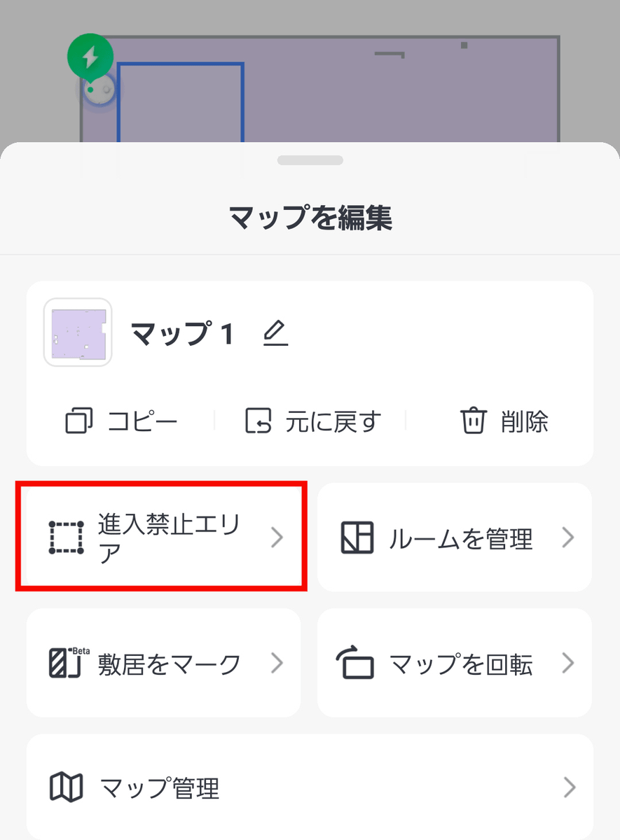The image size is (620, 840).
Task: Tap the pencil icon to rename マップ 1
Action: (x=275, y=333)
